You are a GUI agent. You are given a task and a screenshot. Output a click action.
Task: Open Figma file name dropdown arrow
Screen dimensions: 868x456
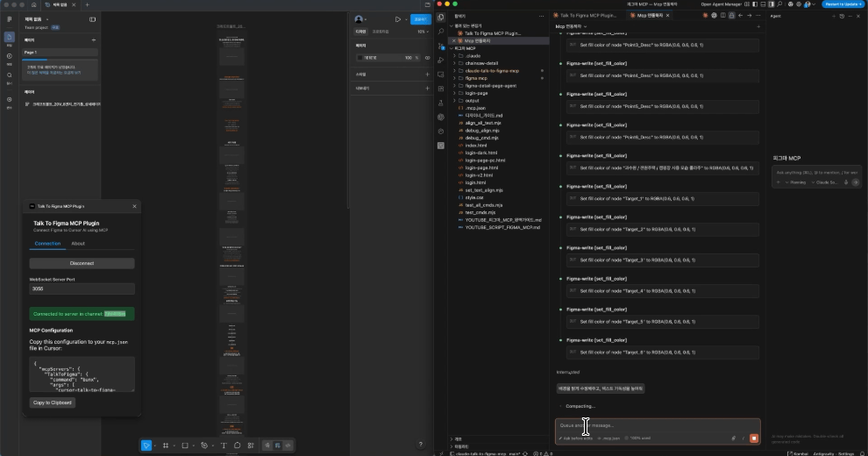point(47,19)
